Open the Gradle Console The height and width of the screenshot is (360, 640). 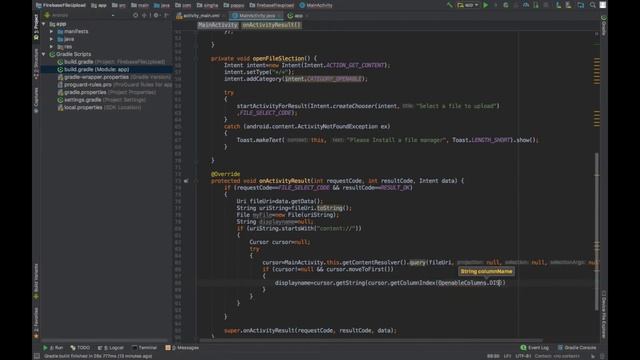pos(577,348)
